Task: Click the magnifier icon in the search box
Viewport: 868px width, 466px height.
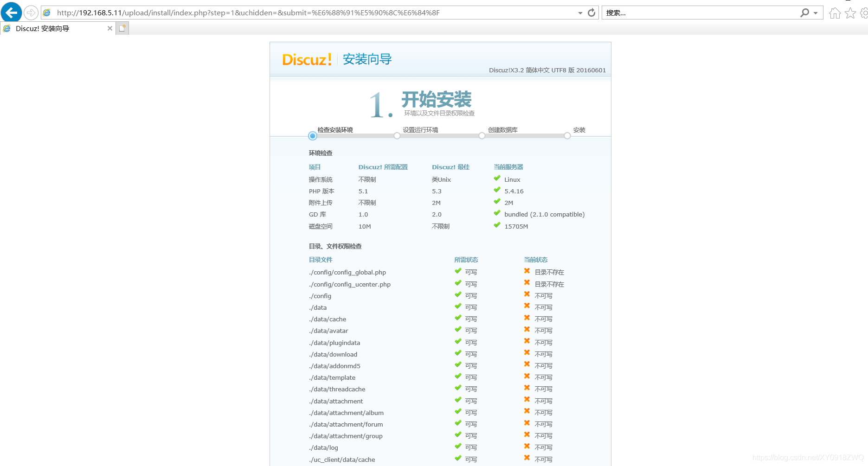Action: [805, 13]
